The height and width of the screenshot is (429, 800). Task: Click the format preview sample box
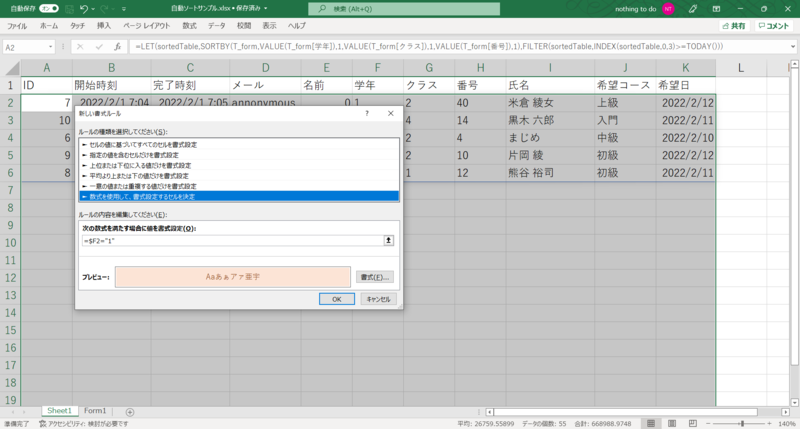click(233, 277)
